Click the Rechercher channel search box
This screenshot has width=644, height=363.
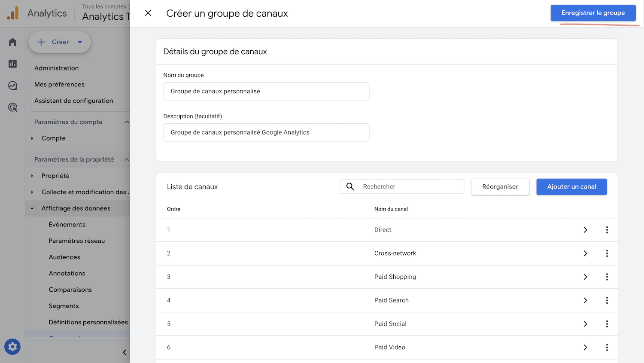pyautogui.click(x=402, y=186)
